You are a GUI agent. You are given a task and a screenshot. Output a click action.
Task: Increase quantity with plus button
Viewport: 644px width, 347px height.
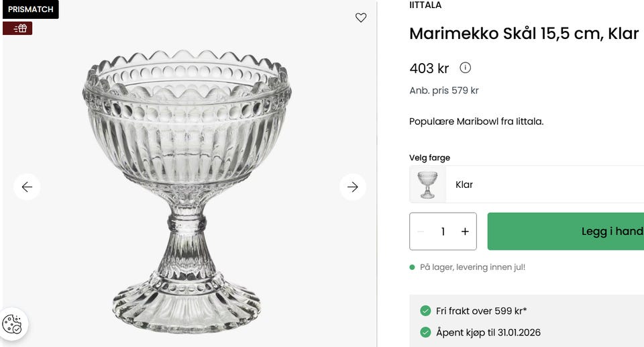click(x=465, y=232)
